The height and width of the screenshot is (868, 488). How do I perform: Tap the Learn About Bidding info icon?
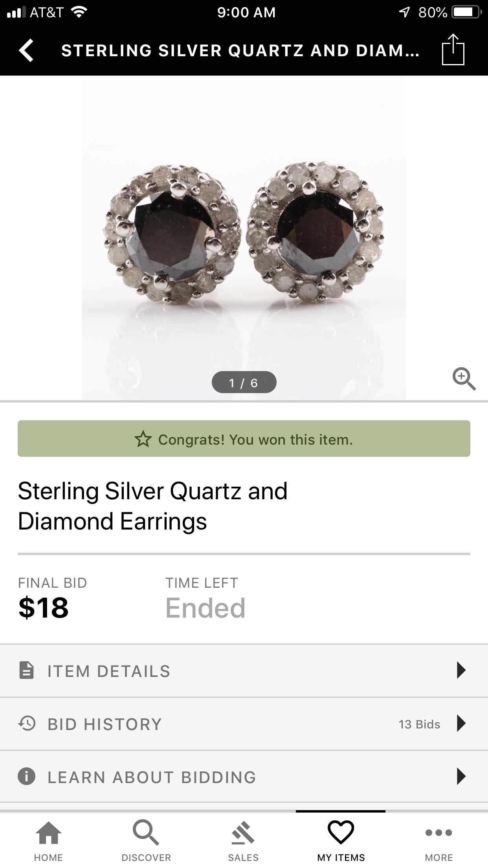(x=27, y=776)
